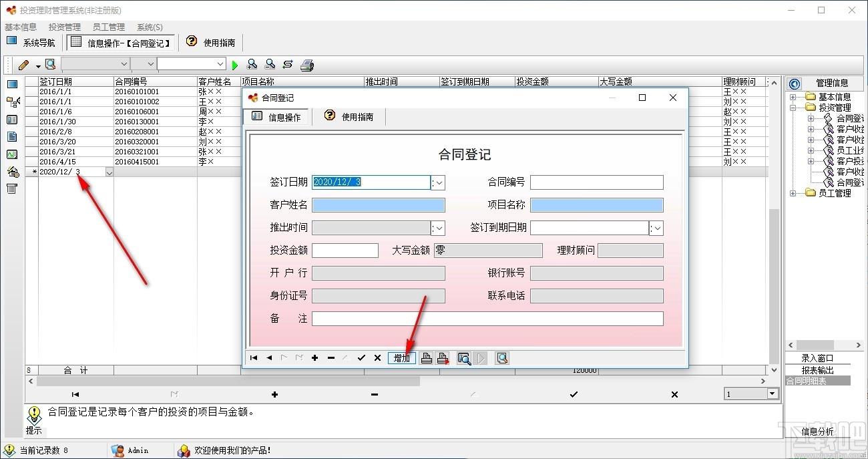868x459 pixels.
Task: Expand the 基本信息 tree node
Action: coord(793,97)
